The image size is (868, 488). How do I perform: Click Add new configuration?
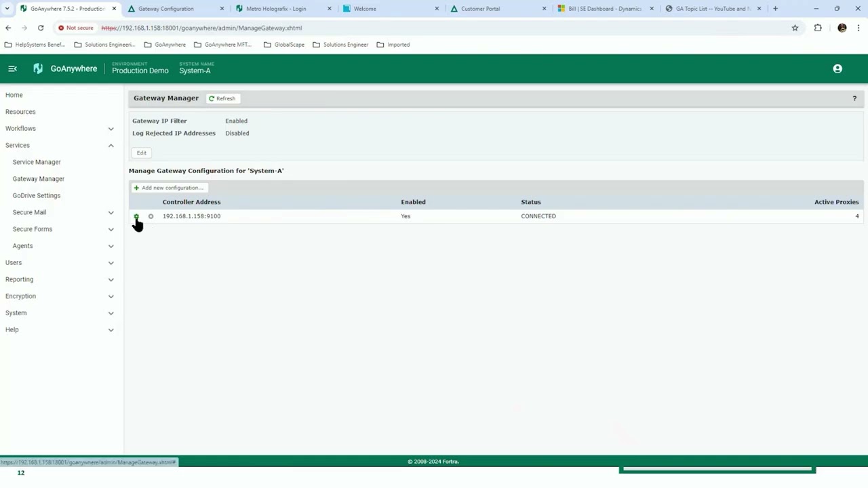(169, 188)
